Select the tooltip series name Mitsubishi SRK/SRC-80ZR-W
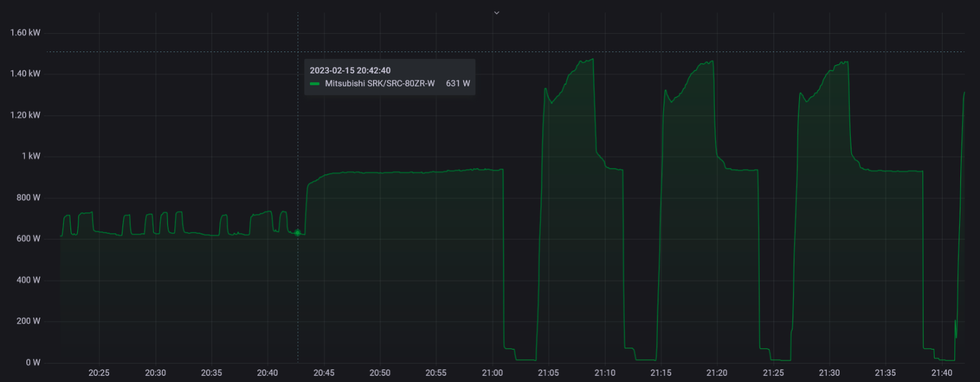Viewport: 980px width, 382px height. tap(380, 83)
